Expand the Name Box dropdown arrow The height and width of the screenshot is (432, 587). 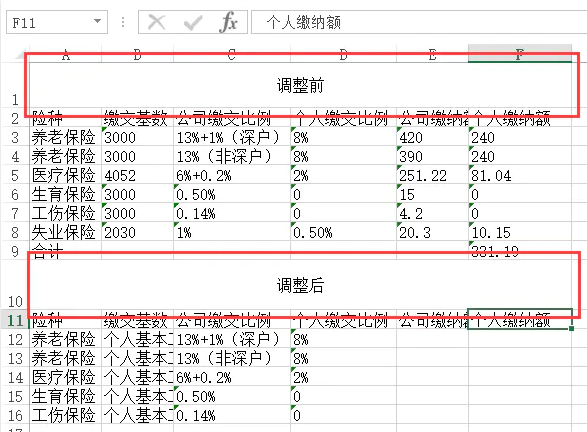click(x=97, y=21)
